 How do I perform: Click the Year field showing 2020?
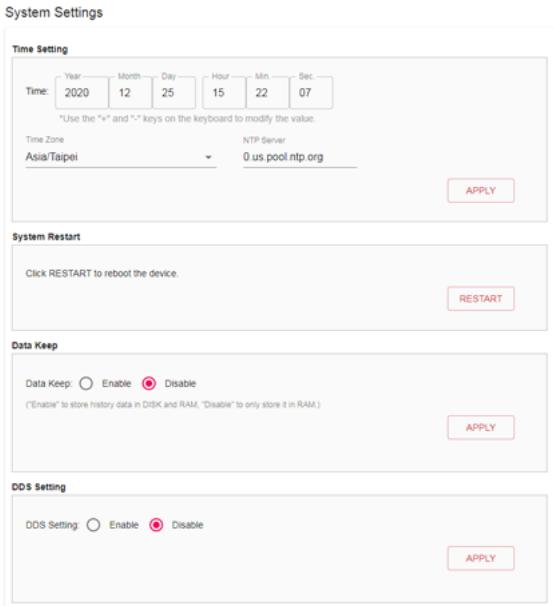click(x=82, y=93)
